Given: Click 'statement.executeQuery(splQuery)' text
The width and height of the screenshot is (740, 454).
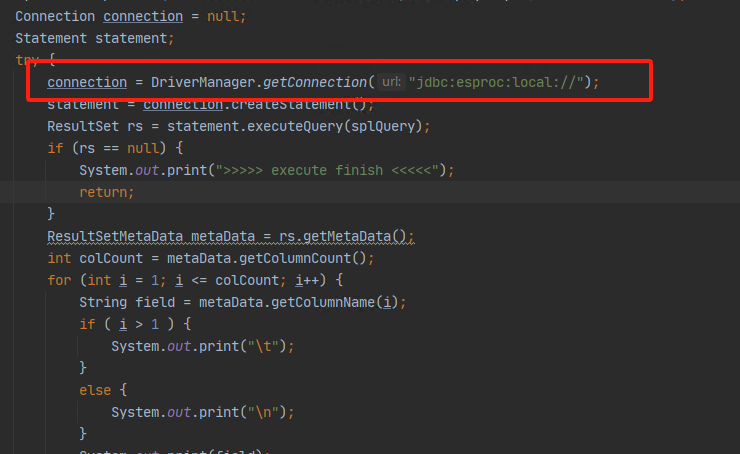Looking at the screenshot, I should pyautogui.click(x=294, y=126).
